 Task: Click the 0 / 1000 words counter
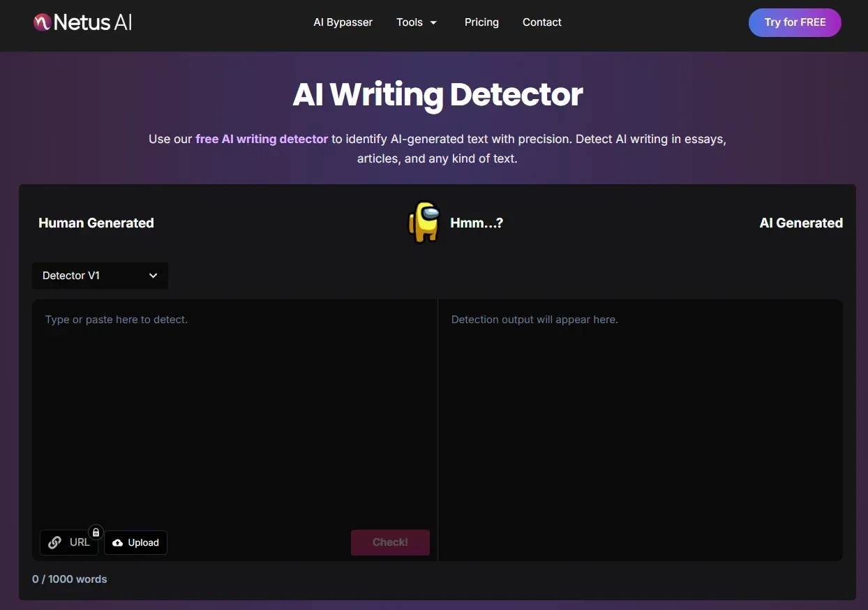pos(70,579)
